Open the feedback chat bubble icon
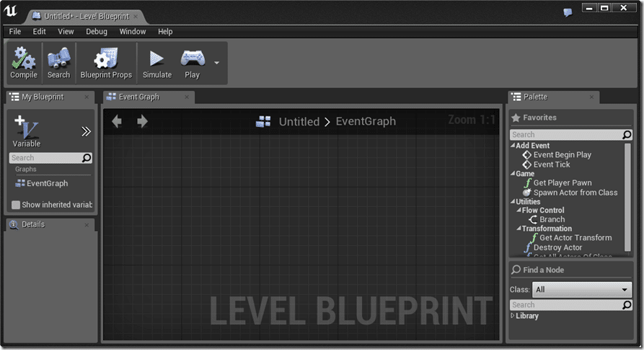644x350 pixels. 568,13
